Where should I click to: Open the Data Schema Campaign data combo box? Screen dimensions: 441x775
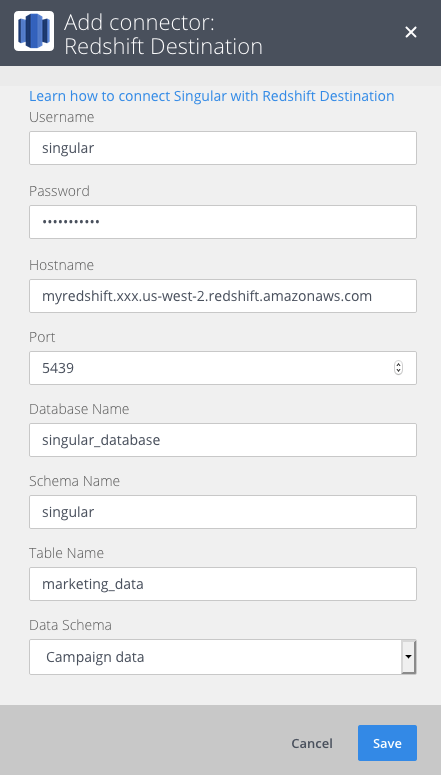(223, 657)
